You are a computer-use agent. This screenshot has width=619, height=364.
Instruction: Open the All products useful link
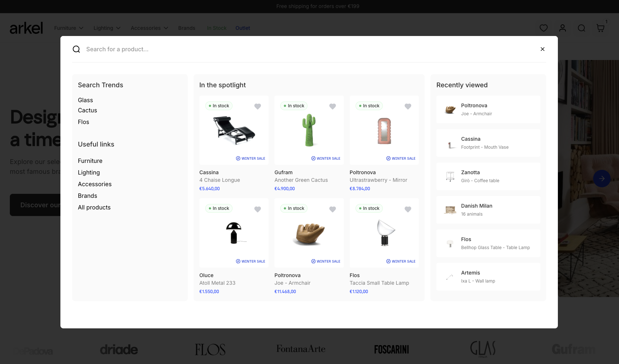pyautogui.click(x=94, y=207)
